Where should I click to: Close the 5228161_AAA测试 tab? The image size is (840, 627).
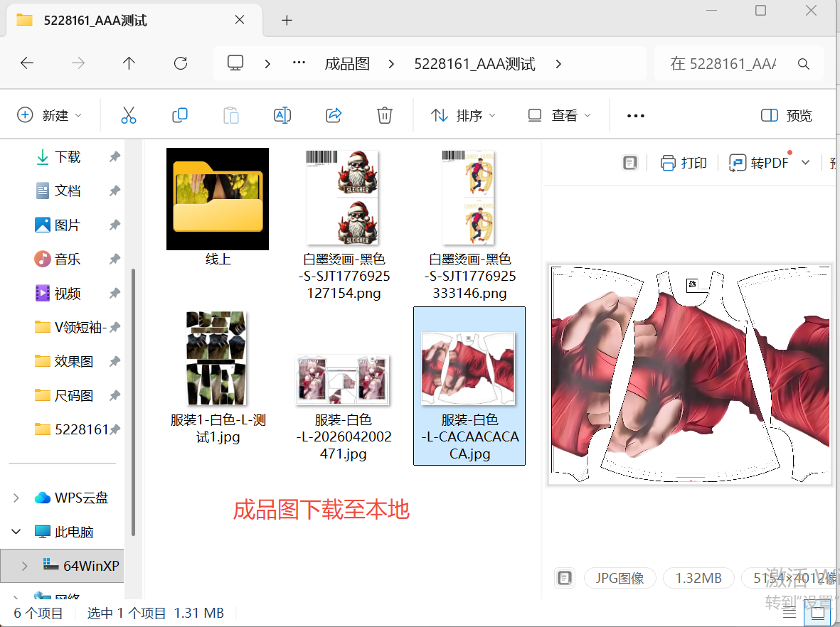pyautogui.click(x=240, y=20)
